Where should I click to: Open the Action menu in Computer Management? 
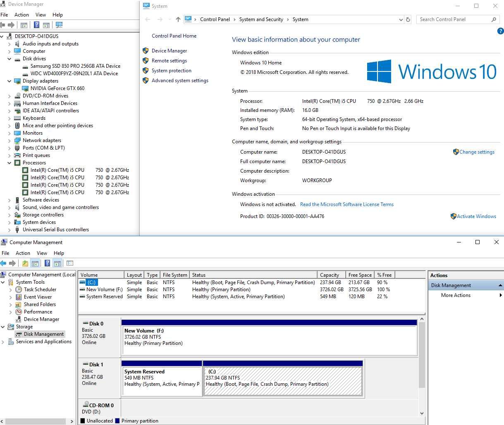(23, 253)
